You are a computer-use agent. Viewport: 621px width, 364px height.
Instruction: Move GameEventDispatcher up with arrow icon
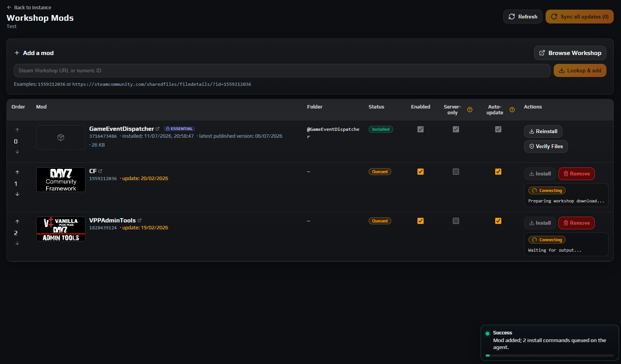17,130
